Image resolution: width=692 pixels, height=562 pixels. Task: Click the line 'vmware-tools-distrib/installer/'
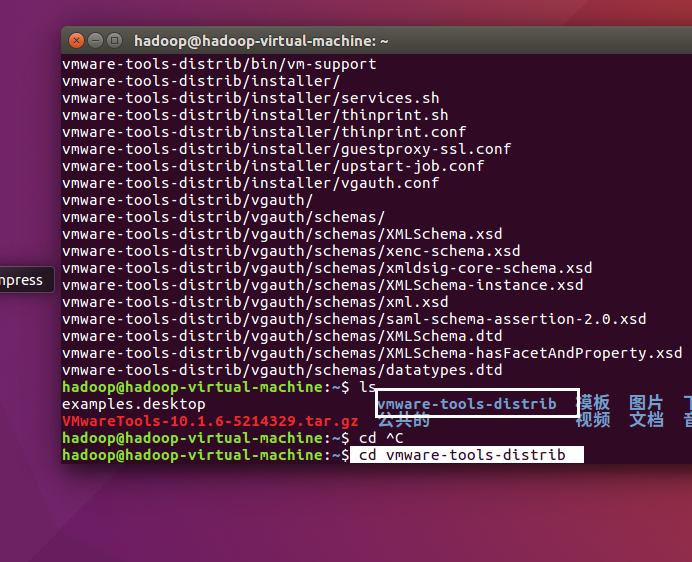(201, 81)
